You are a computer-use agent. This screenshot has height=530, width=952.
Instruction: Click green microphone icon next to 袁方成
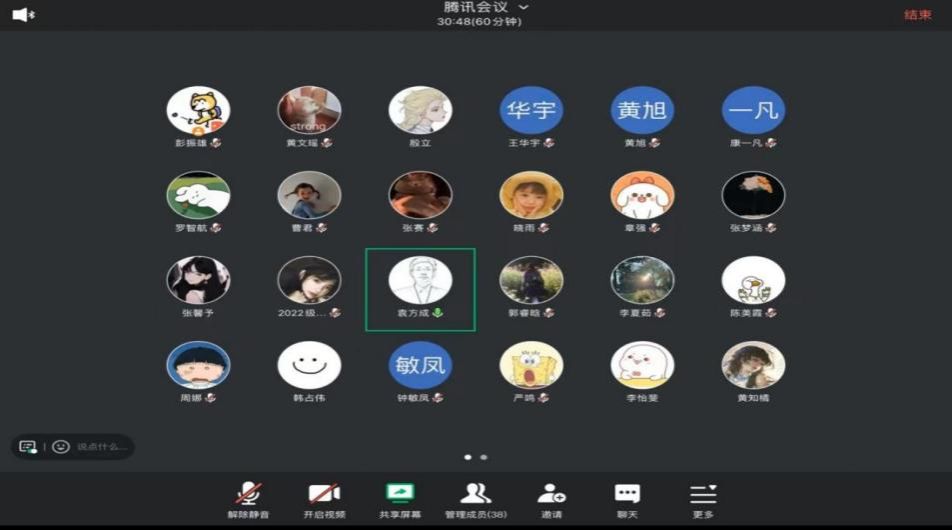click(x=438, y=313)
